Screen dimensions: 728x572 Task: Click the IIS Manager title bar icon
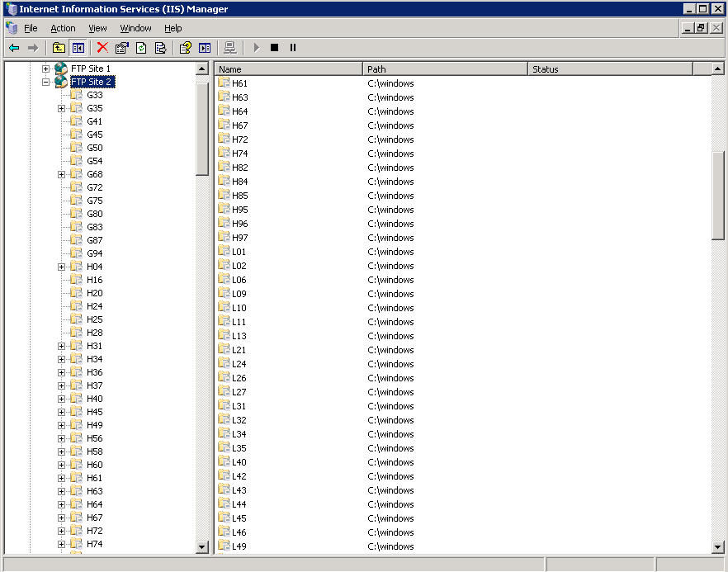pos(12,9)
